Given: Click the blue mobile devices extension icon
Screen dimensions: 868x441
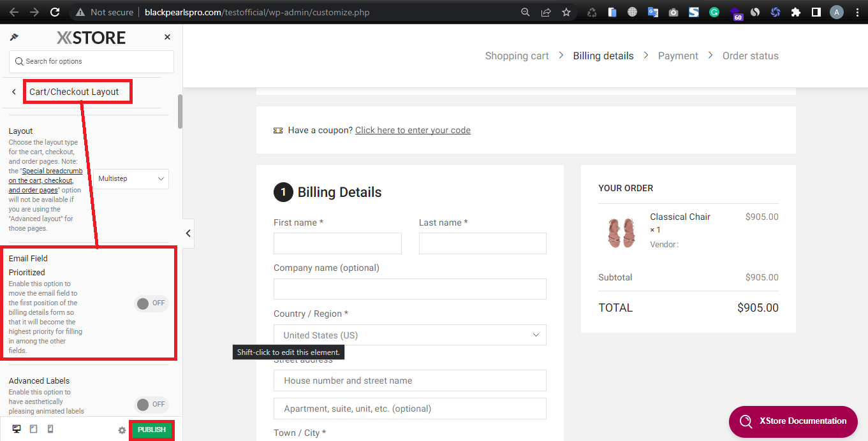Looking at the screenshot, I should pos(612,12).
